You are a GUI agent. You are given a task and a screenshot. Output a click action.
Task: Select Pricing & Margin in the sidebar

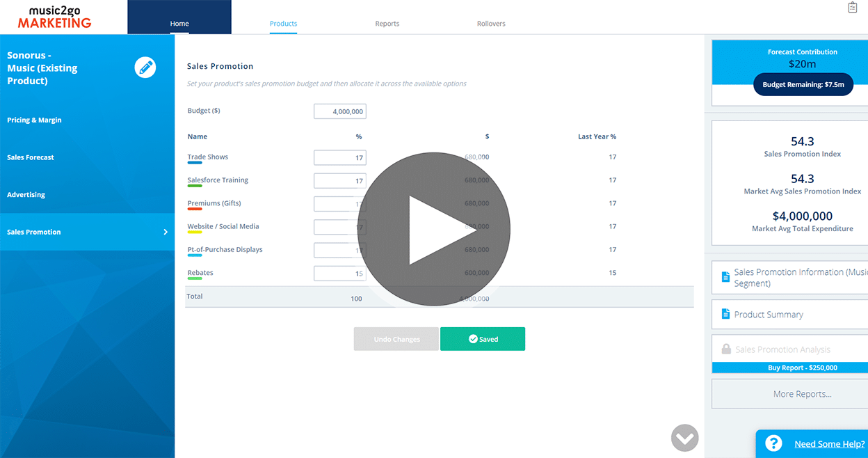34,120
